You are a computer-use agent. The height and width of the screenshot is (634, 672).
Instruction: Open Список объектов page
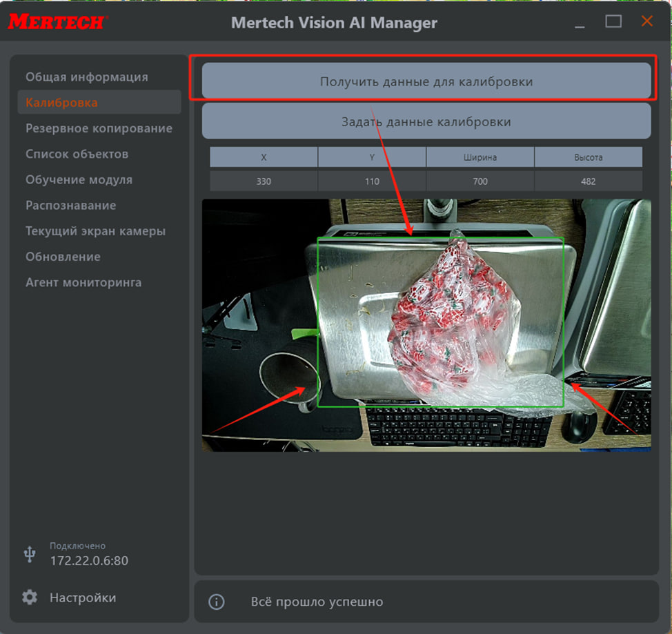tap(77, 154)
